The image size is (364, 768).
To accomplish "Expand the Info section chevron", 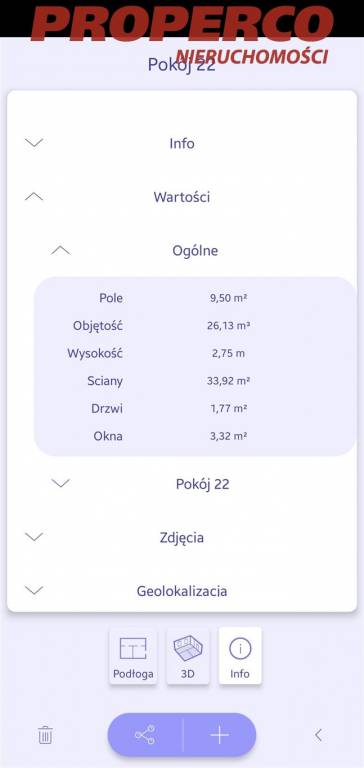I will point(34,143).
